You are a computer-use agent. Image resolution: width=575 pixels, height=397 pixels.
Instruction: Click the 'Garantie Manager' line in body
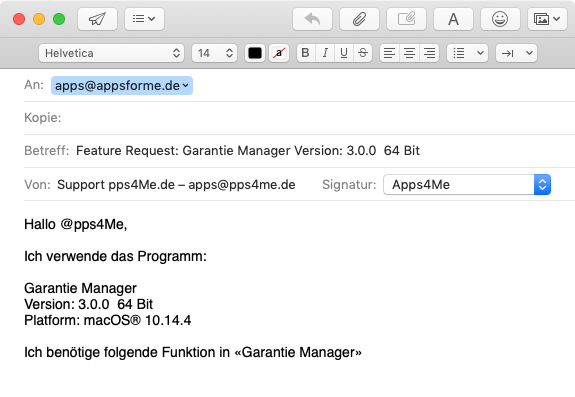coord(80,288)
